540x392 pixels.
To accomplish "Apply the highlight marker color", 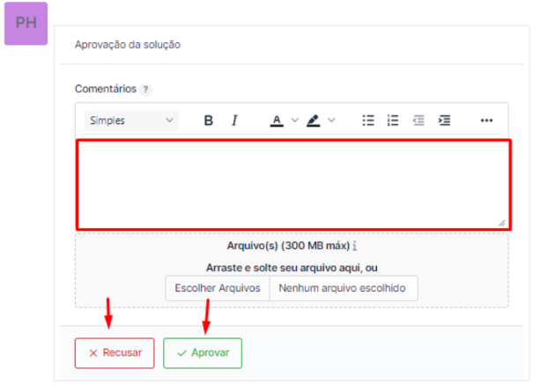I will tap(314, 121).
